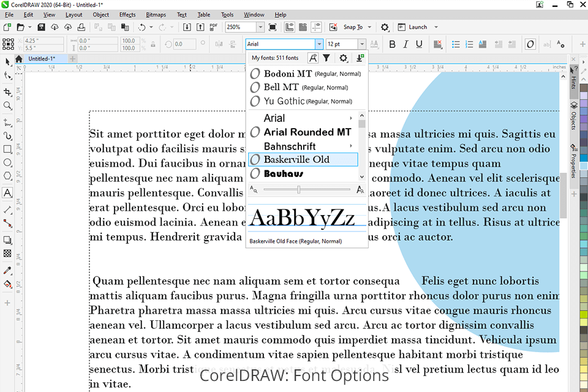
Task: Toggle numbered list
Action: coord(469,44)
